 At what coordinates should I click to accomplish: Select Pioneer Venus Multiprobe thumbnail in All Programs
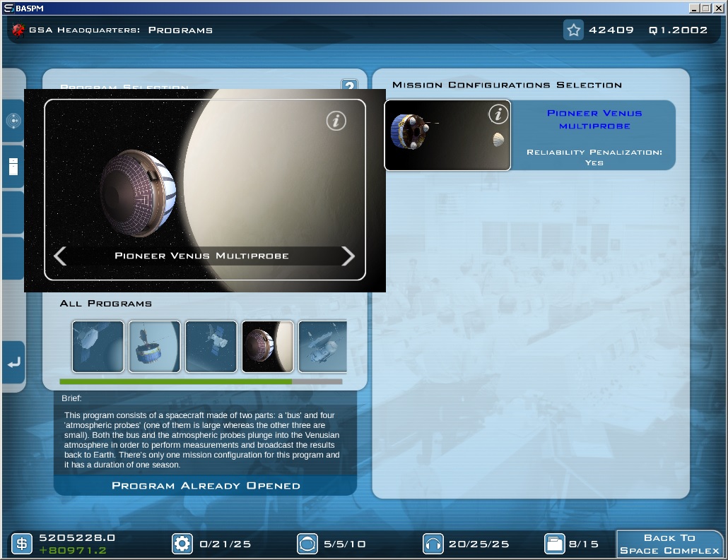pyautogui.click(x=268, y=347)
